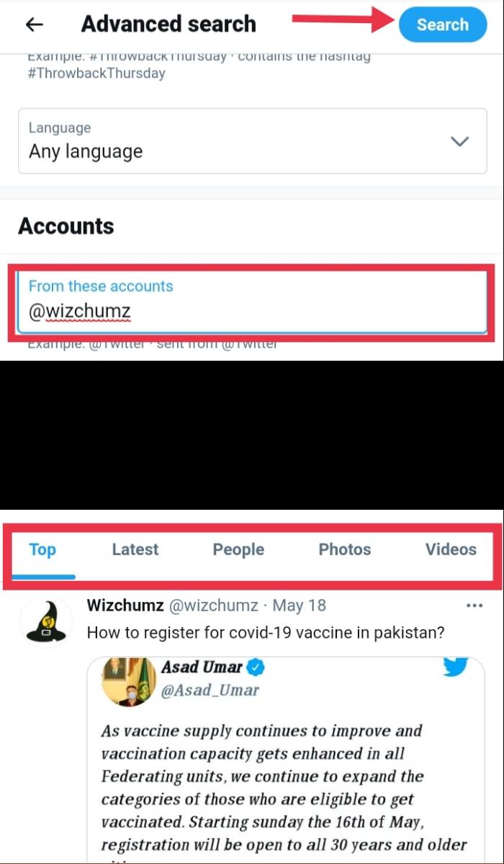Select the Top tab
The height and width of the screenshot is (864, 504).
click(x=42, y=549)
